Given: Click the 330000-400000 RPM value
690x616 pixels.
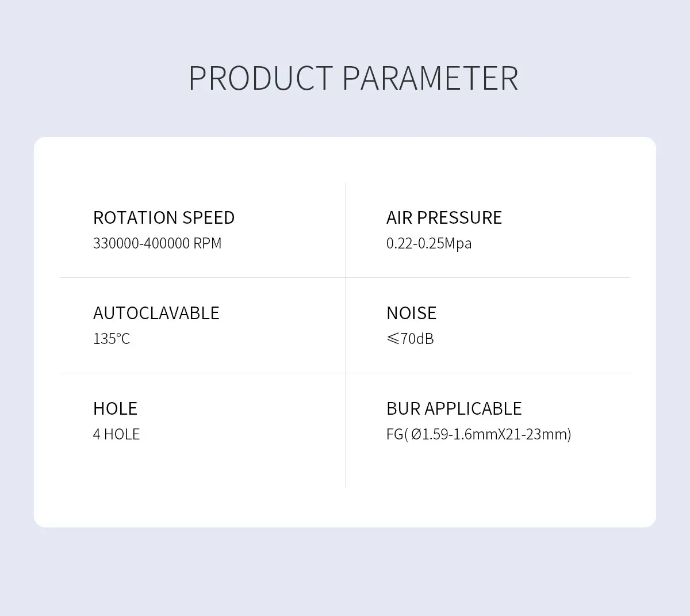Looking at the screenshot, I should point(157,243).
